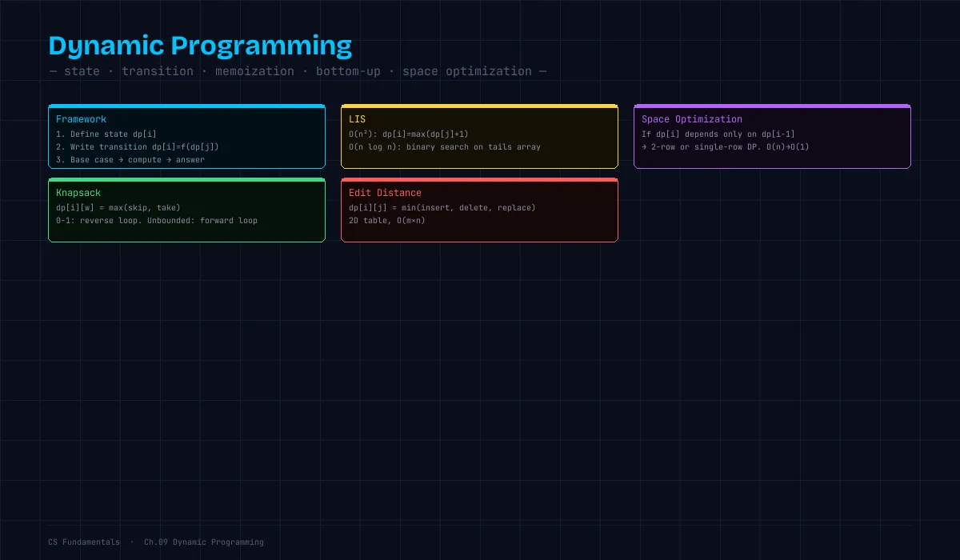
Task: Click 'O(n²): dp[i]=max(dp[j]+1)' line
Action: [409, 134]
